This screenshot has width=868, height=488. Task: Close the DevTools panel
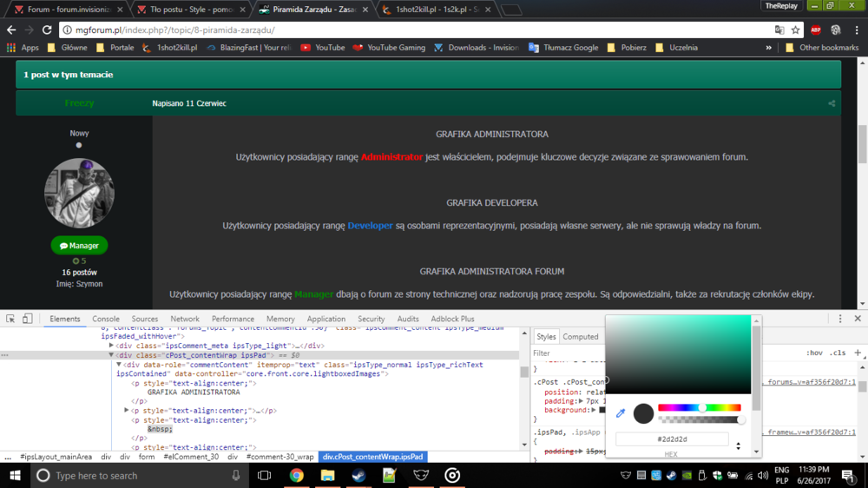click(858, 319)
